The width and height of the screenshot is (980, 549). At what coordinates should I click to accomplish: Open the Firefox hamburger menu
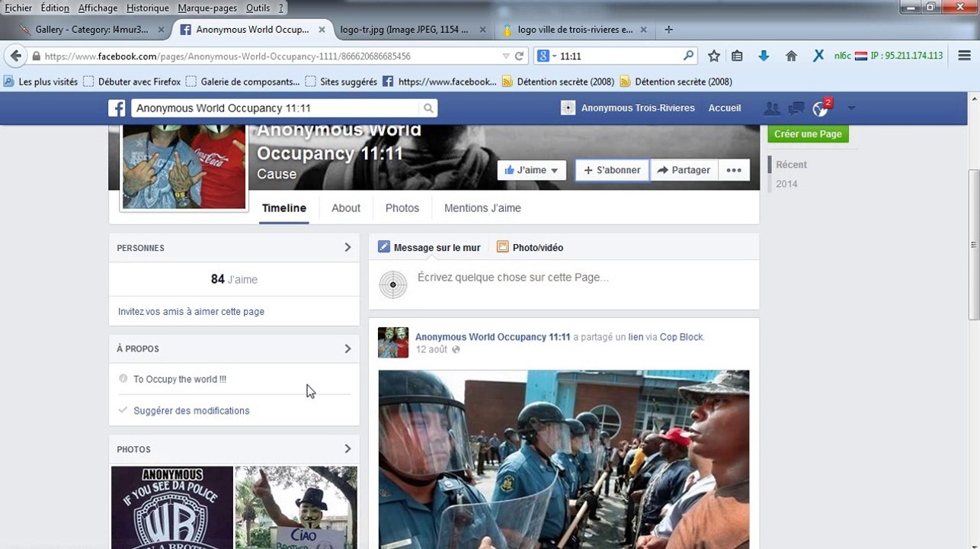pos(963,56)
